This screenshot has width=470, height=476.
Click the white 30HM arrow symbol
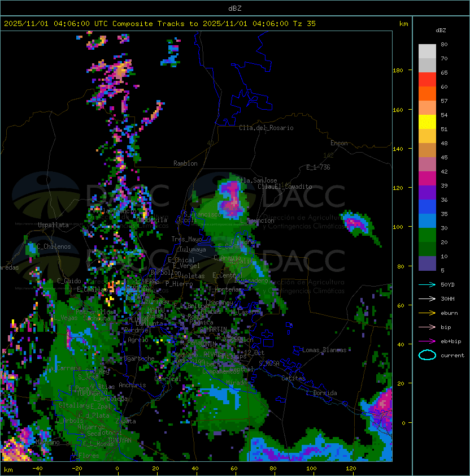427,298
